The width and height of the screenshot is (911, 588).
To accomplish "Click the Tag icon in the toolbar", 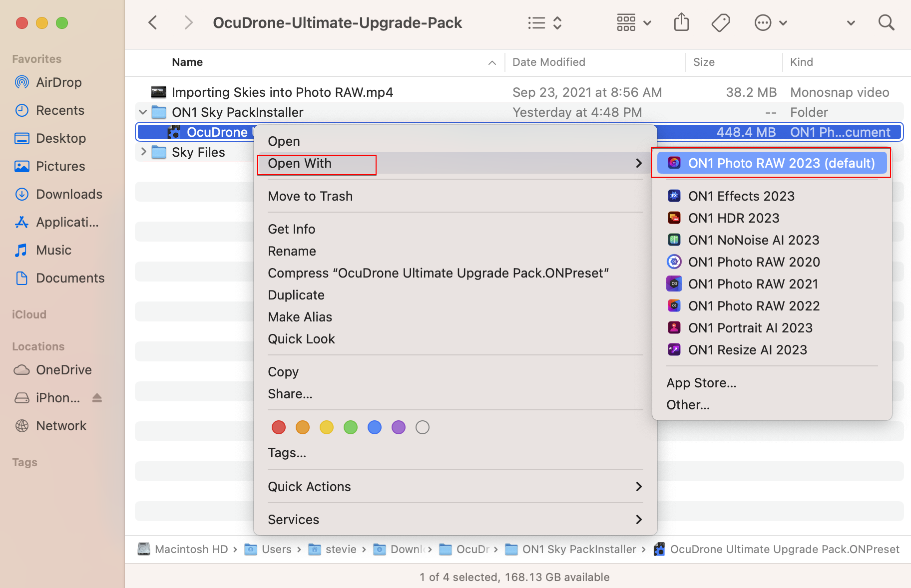I will pos(720,23).
